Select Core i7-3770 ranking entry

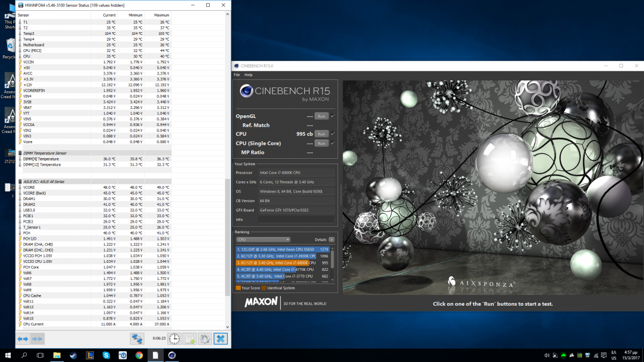tap(283, 276)
